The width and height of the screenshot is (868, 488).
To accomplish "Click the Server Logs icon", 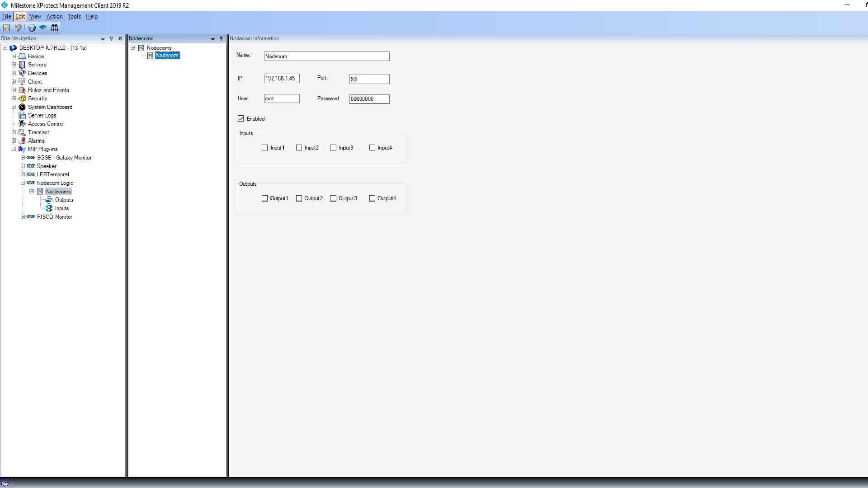I will (22, 115).
